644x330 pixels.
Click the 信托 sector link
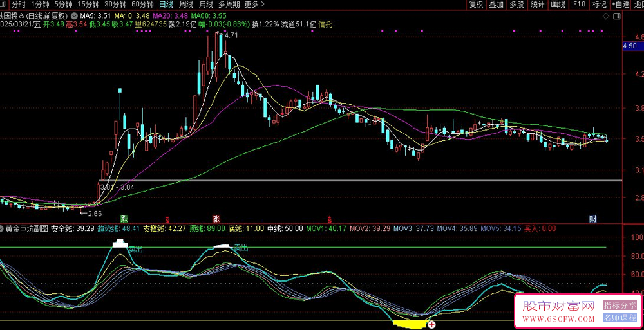click(x=325, y=24)
